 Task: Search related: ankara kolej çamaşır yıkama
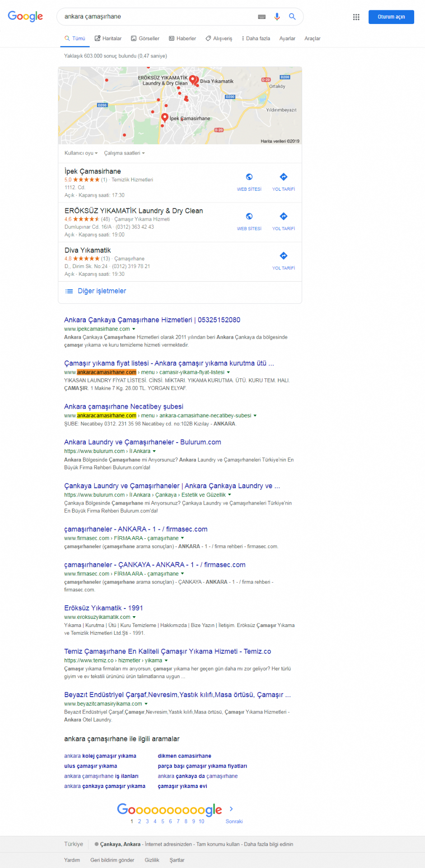(100, 756)
